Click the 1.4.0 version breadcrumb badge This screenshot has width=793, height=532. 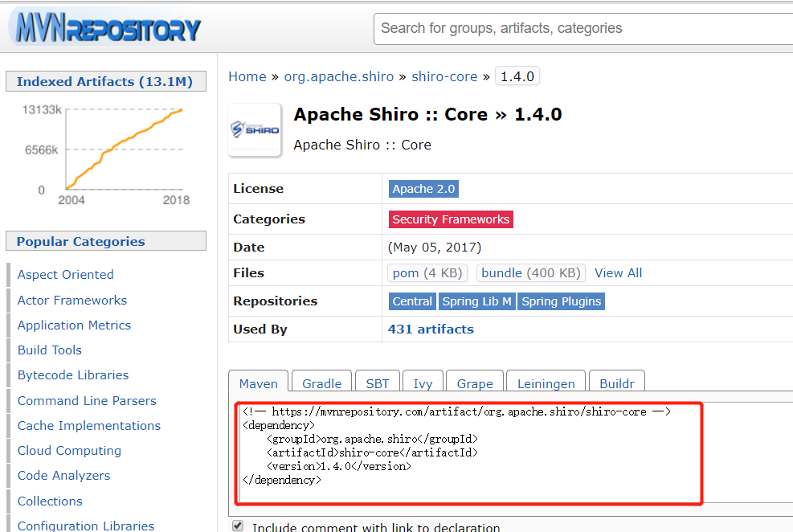pyautogui.click(x=517, y=76)
